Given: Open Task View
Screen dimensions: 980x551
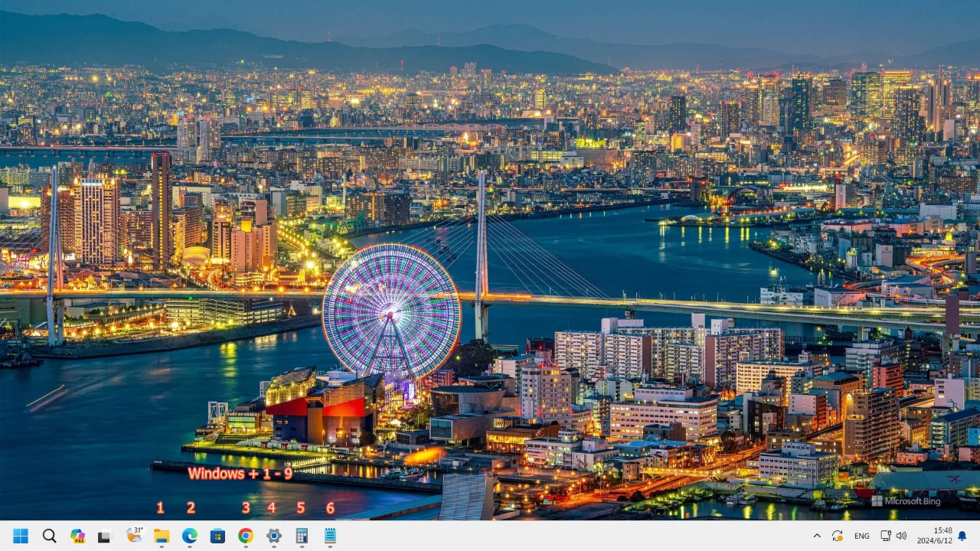Looking at the screenshot, I should pyautogui.click(x=105, y=536).
